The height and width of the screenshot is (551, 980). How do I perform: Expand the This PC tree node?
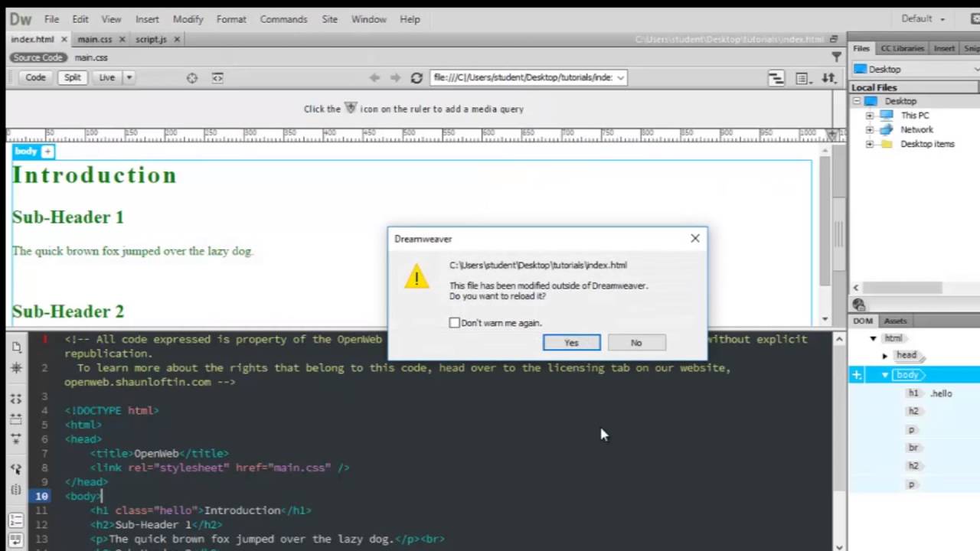(870, 116)
